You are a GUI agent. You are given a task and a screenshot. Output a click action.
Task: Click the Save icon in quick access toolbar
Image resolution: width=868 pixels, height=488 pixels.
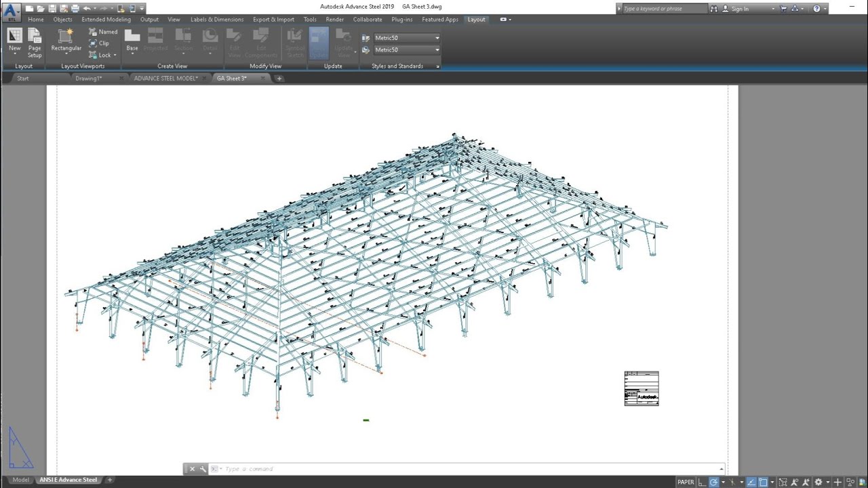point(52,9)
